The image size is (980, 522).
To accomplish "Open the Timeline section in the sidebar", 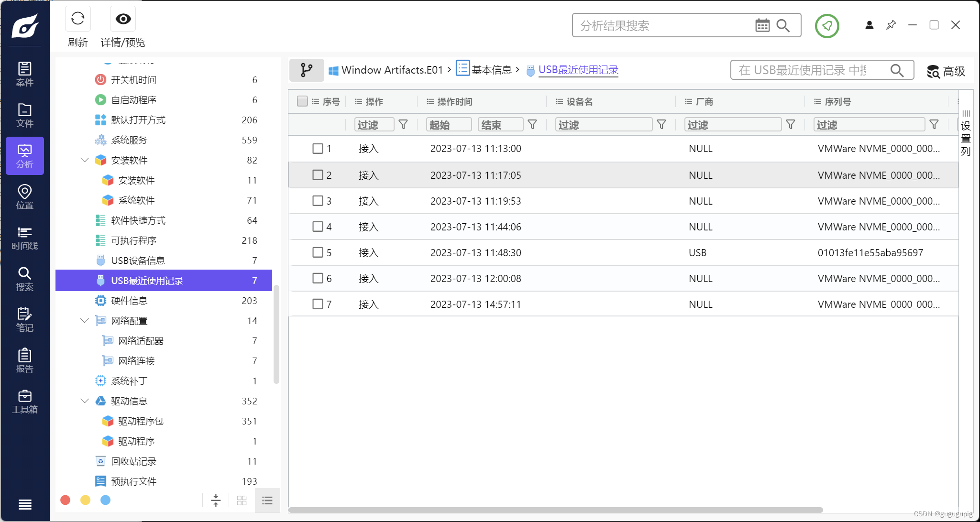I will tap(24, 238).
